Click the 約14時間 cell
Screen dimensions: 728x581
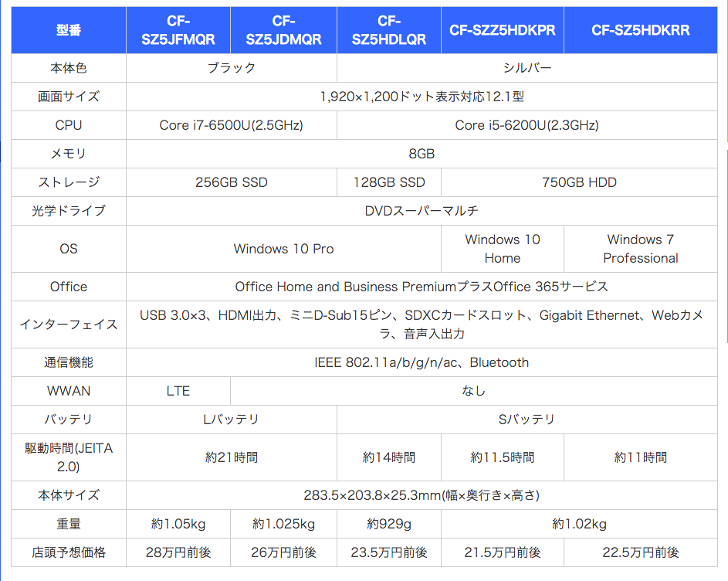pyautogui.click(x=389, y=458)
